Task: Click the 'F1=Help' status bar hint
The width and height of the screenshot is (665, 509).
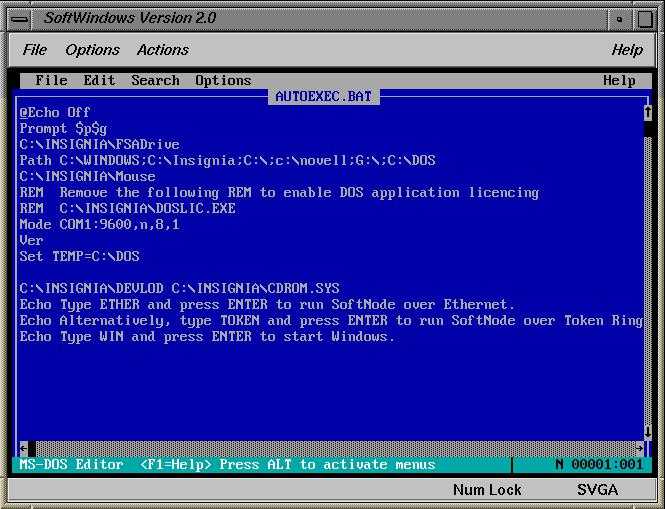Action: tap(175, 464)
